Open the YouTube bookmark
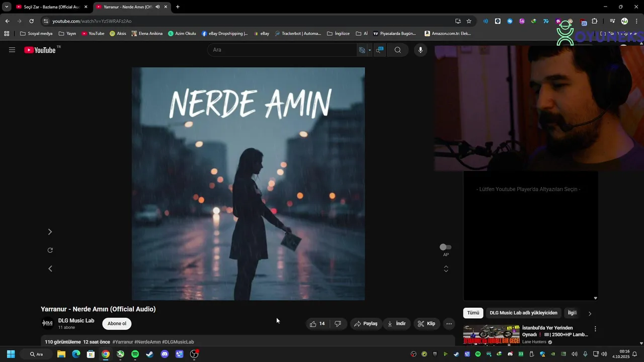This screenshot has width=644, height=362. click(93, 34)
